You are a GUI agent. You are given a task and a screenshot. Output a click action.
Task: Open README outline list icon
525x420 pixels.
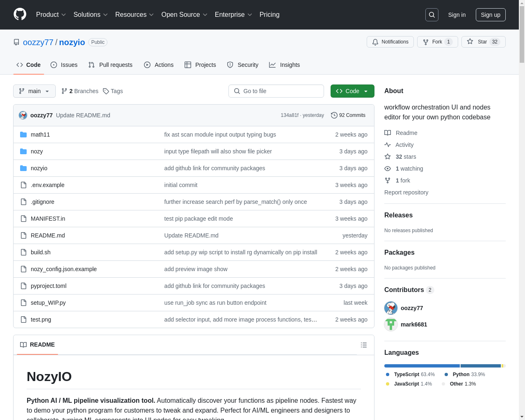[364, 345]
